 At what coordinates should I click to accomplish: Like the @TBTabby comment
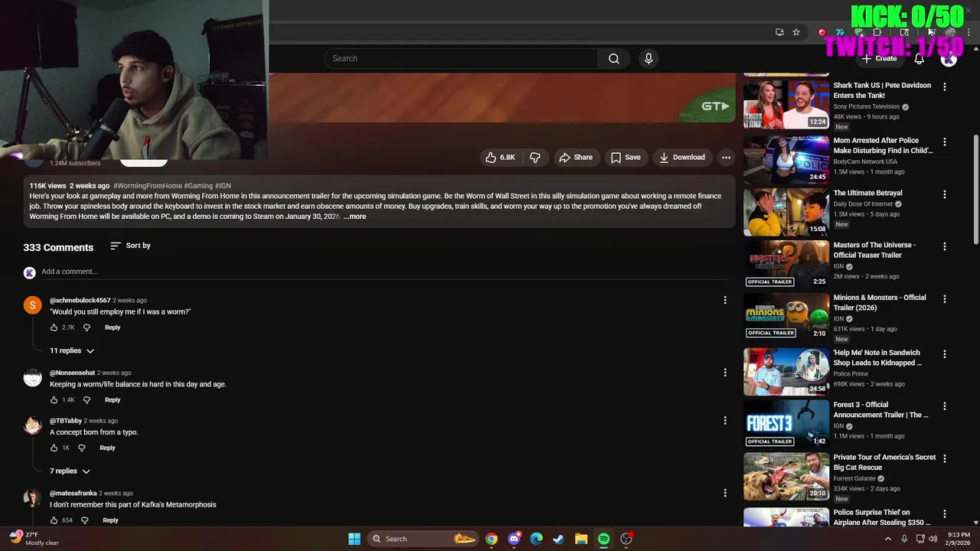(x=54, y=448)
